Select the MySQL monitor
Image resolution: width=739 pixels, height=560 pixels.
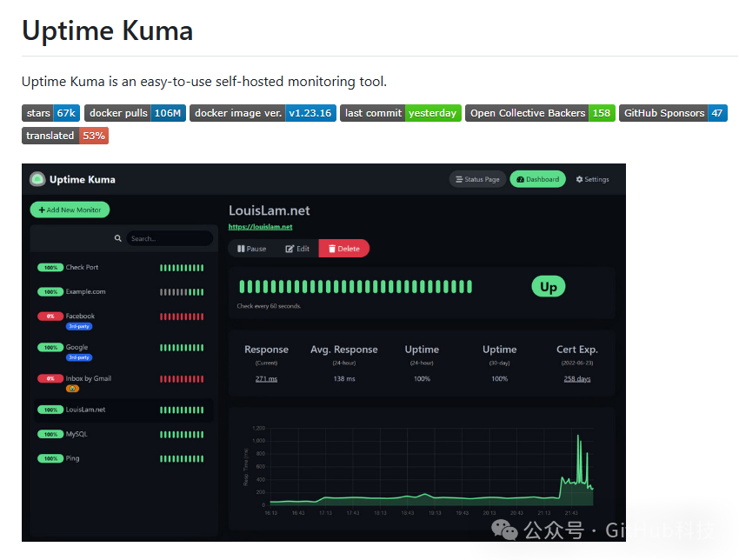[x=77, y=434]
